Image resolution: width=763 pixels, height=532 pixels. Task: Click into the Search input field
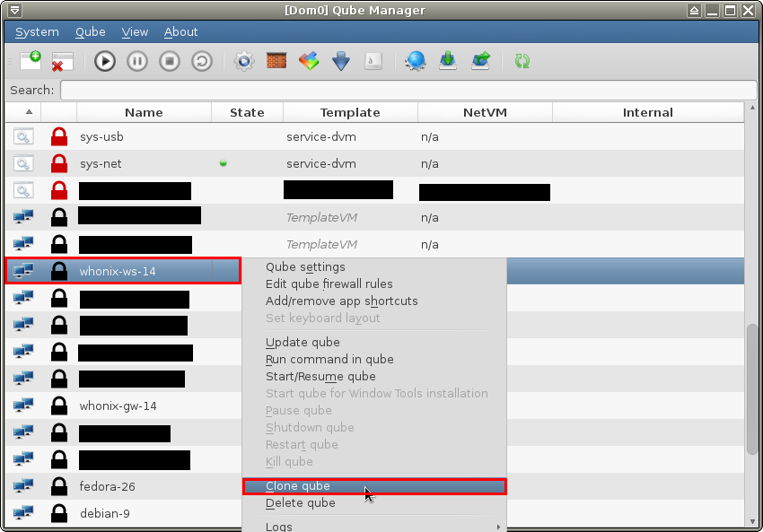coord(408,90)
